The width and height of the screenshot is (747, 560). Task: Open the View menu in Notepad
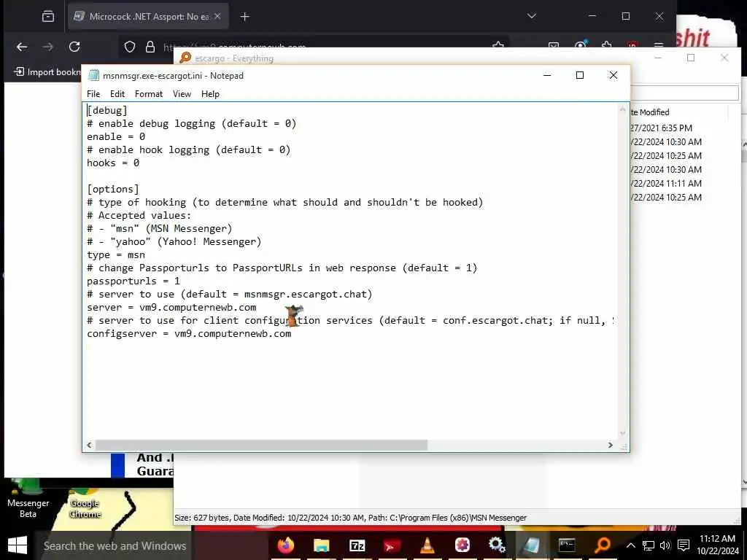click(x=182, y=94)
